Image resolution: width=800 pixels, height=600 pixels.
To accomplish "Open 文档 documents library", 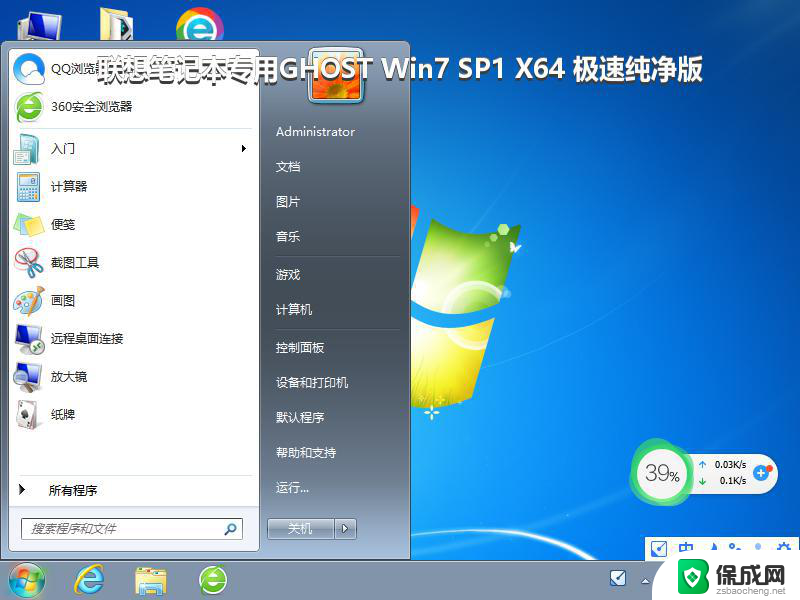I will coord(288,167).
